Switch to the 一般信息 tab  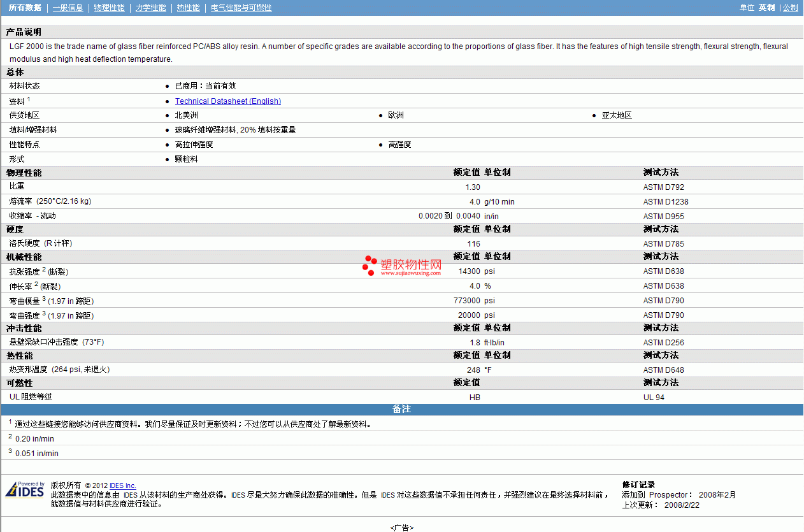[68, 8]
